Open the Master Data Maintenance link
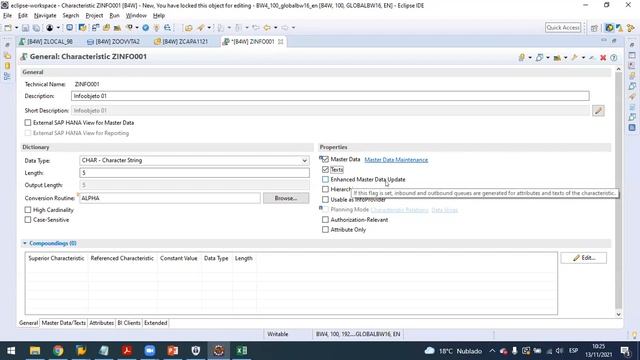The height and width of the screenshot is (360, 640). coord(396,160)
